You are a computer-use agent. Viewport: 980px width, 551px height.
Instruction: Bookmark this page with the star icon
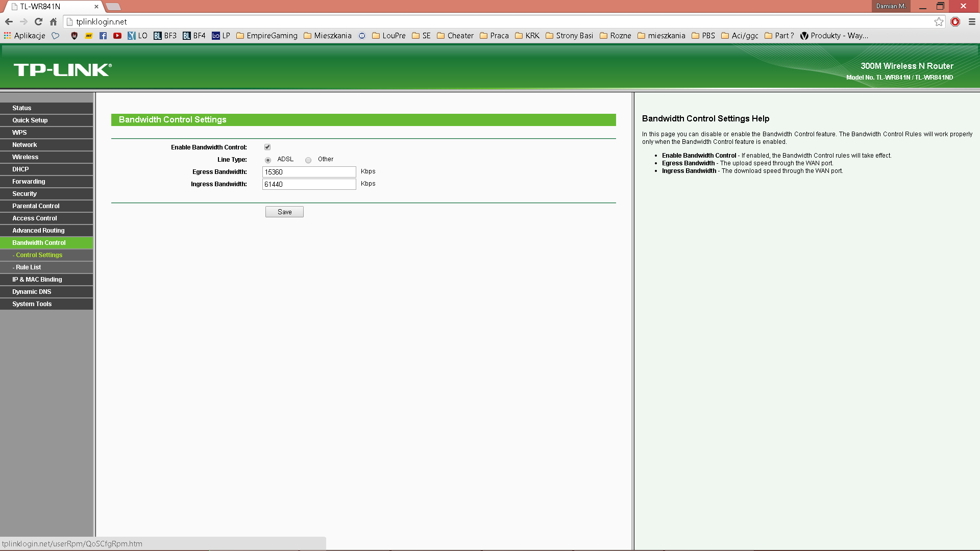pyautogui.click(x=939, y=21)
